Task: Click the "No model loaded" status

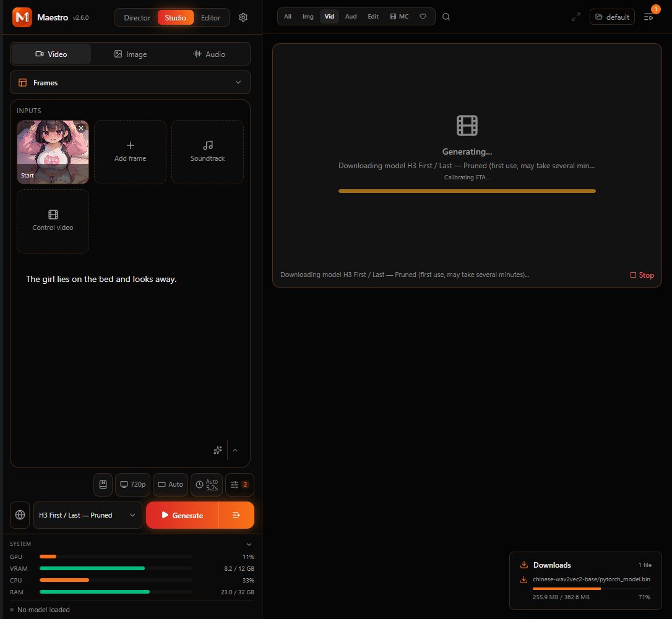Action: [43, 610]
